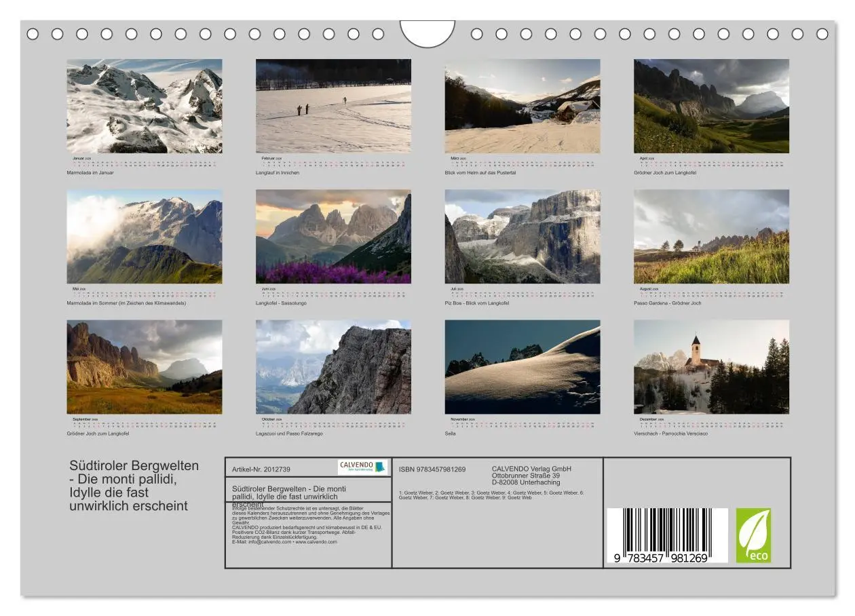Open the Vierschach church photo
This screenshot has height=616, width=855.
coord(712,367)
